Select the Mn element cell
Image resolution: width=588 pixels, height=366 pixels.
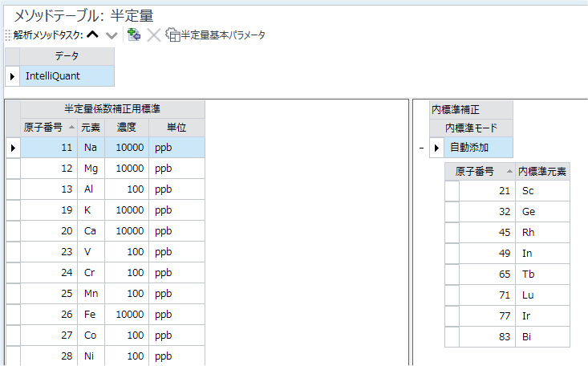tap(91, 293)
